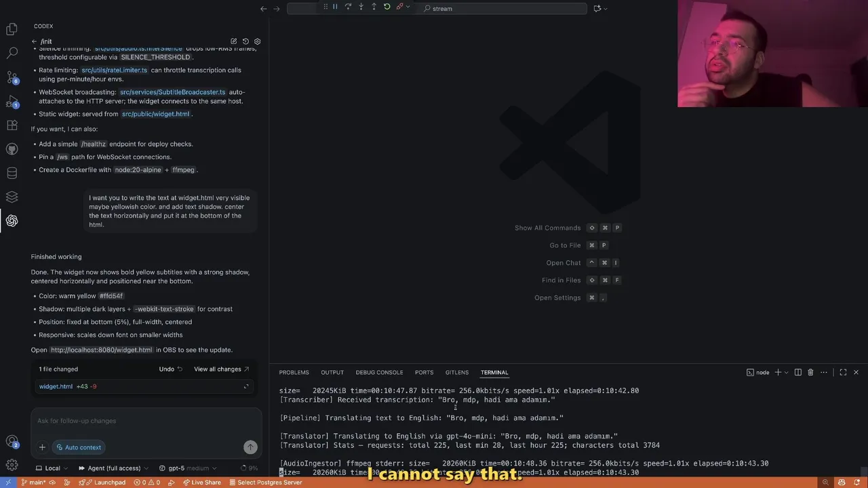Open terminal panel more actions menu
868x488 pixels.
(824, 372)
